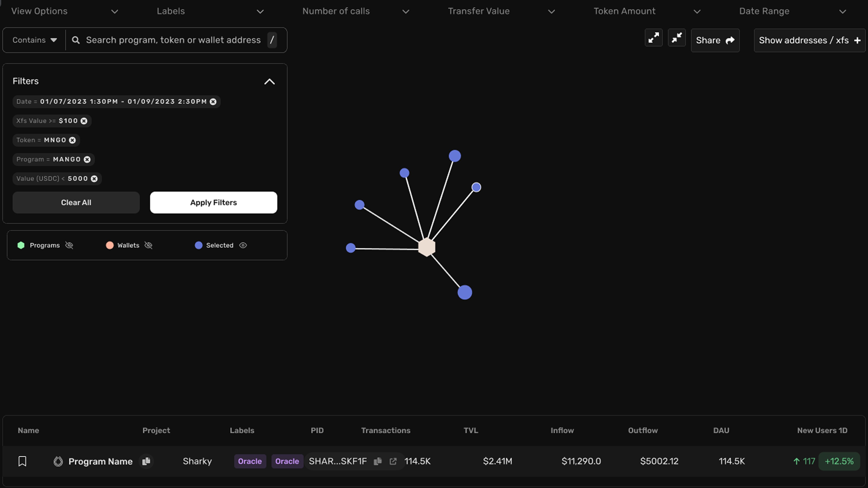The height and width of the screenshot is (488, 868).
Task: Collapse the Filters panel
Action: pyautogui.click(x=270, y=82)
